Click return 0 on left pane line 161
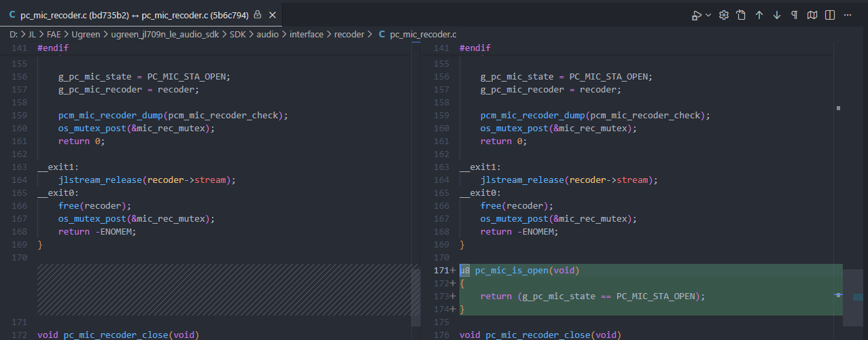868x340 pixels. pyautogui.click(x=82, y=141)
